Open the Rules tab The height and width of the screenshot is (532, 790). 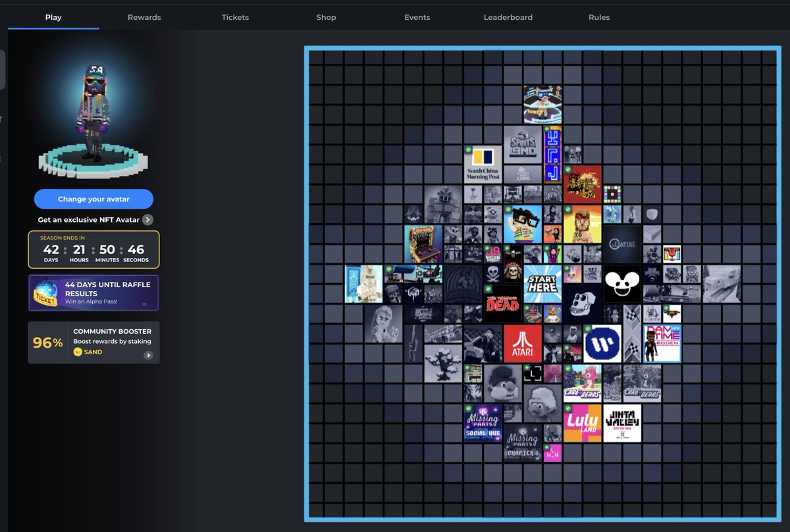(599, 17)
